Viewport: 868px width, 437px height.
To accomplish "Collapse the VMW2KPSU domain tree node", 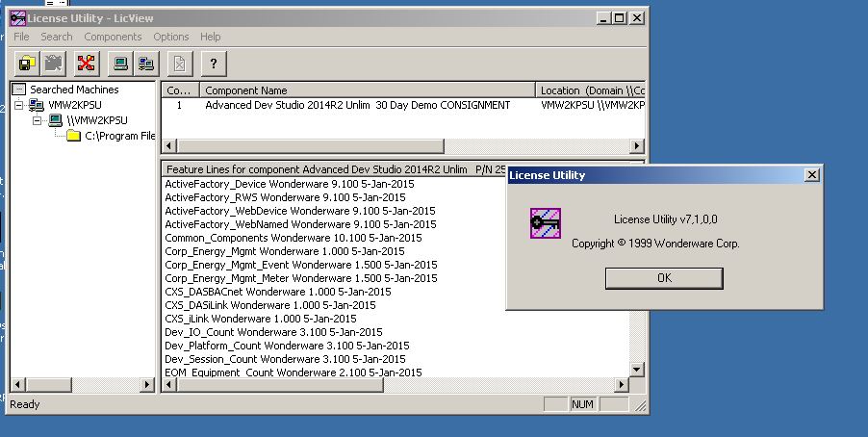I will point(19,105).
